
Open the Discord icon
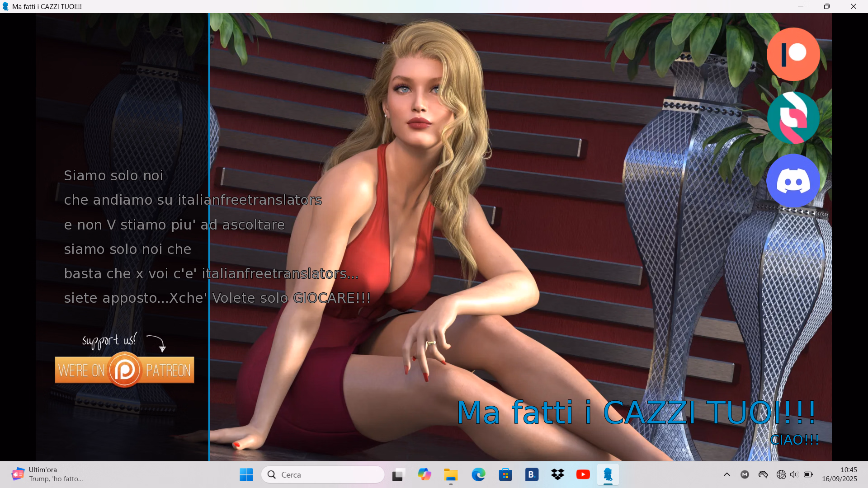click(x=793, y=181)
